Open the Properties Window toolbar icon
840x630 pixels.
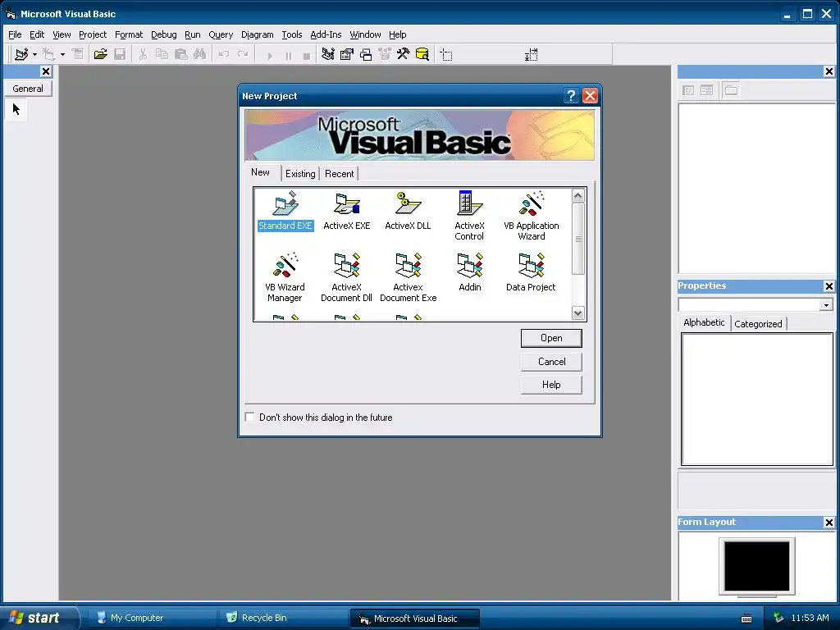pos(347,55)
